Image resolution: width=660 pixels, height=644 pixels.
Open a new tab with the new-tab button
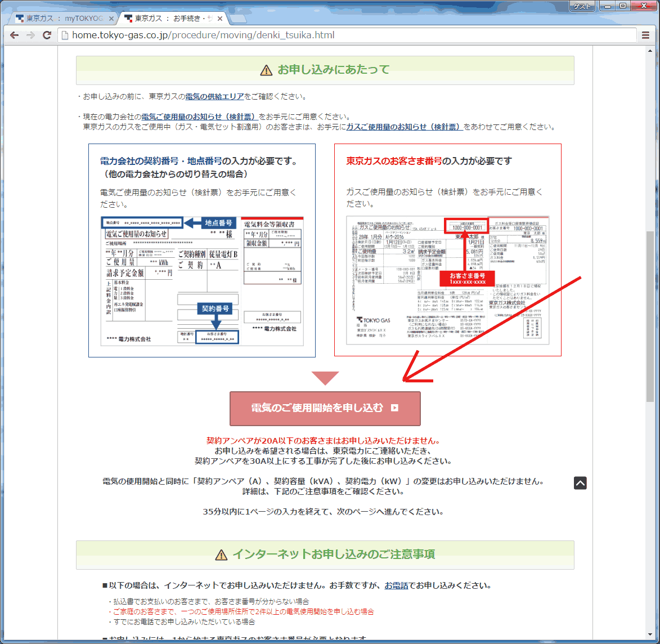click(238, 19)
